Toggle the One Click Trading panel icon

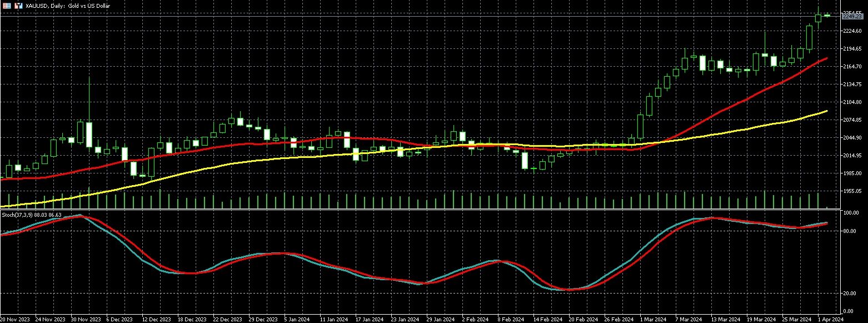[18, 5]
